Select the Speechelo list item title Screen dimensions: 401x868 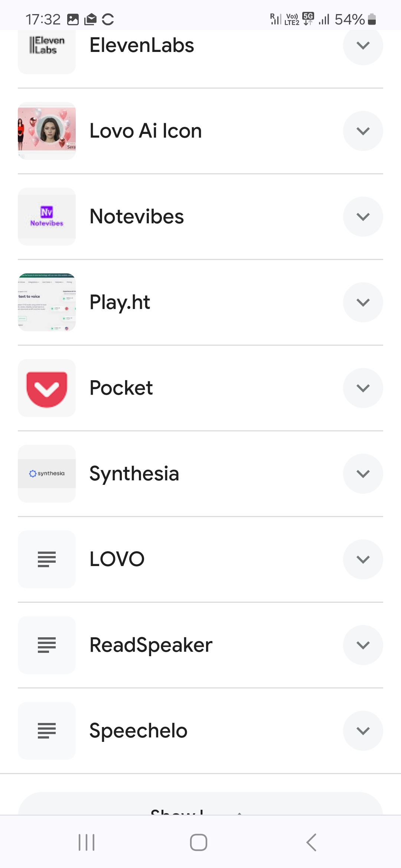pyautogui.click(x=138, y=731)
